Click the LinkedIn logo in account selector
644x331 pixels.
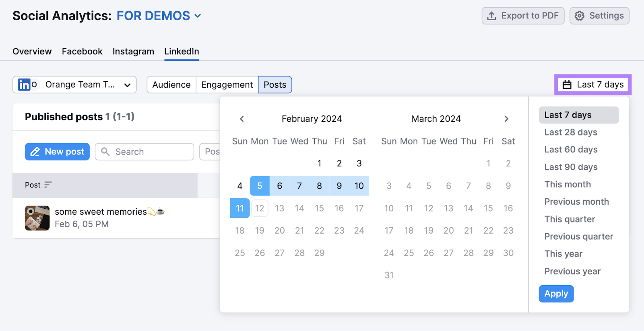point(24,85)
